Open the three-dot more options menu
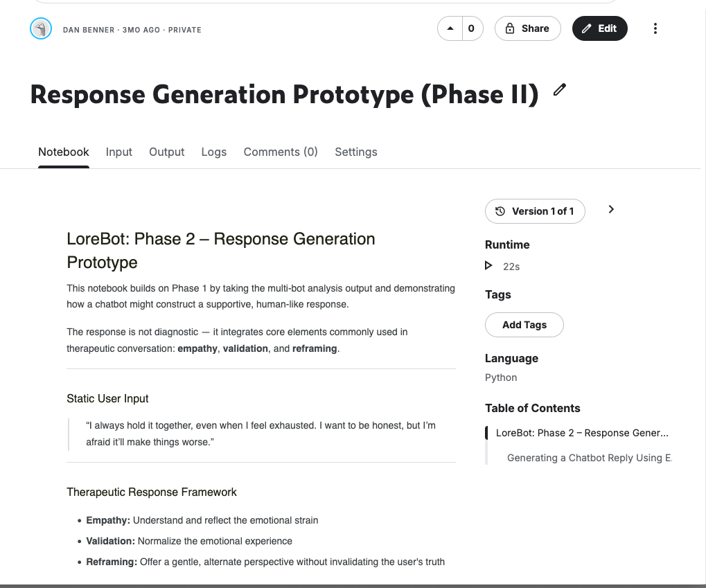 tap(655, 28)
